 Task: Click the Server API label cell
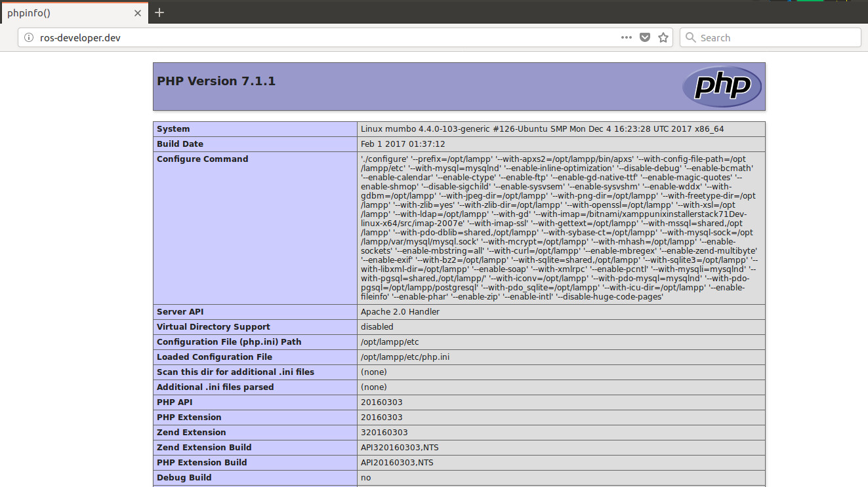(x=180, y=312)
